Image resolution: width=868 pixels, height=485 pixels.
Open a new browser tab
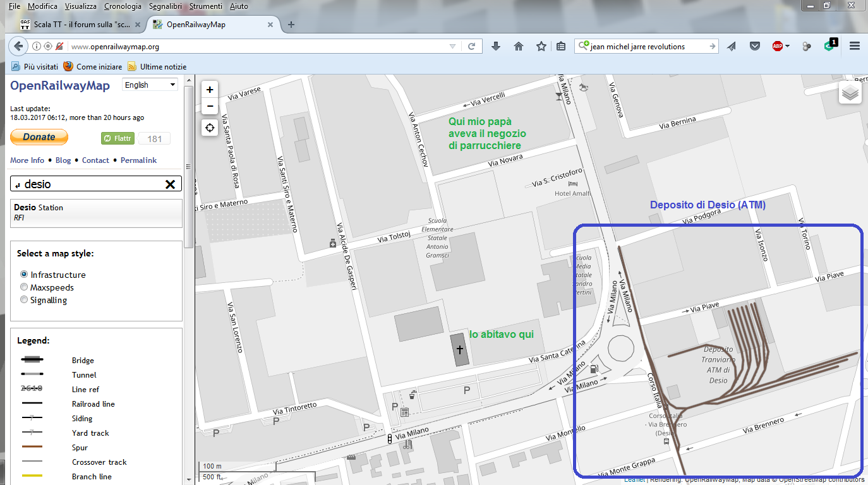(x=291, y=25)
